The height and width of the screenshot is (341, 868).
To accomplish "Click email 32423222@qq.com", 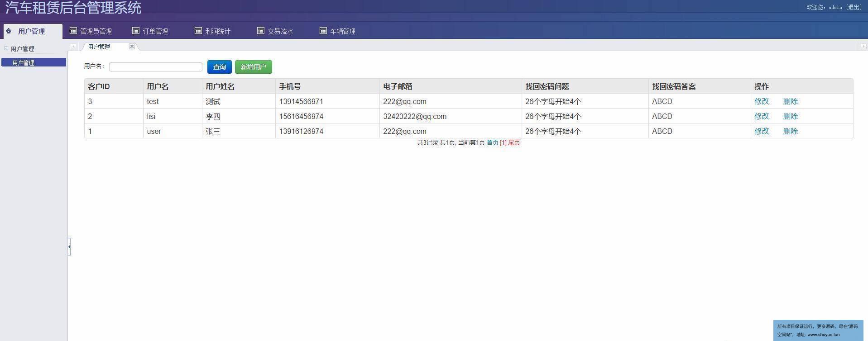I will (x=415, y=116).
